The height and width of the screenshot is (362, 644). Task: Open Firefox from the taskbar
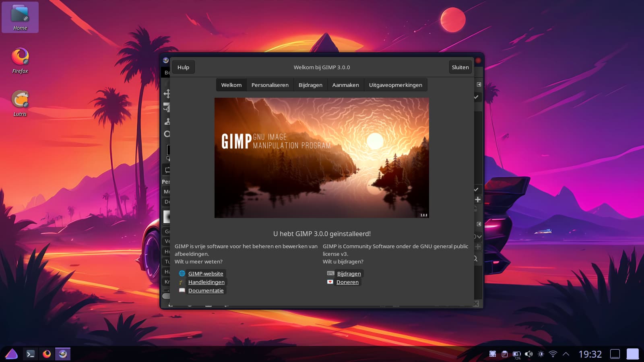(47, 354)
